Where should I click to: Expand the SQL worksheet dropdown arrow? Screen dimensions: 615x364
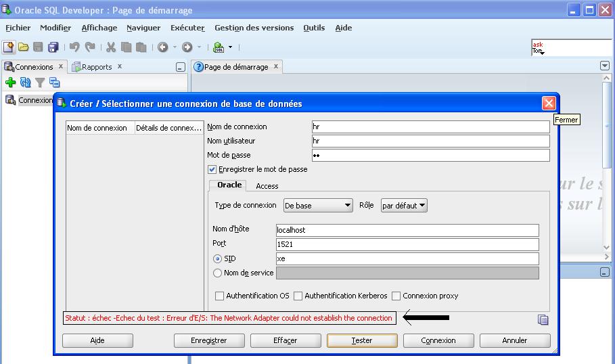click(x=230, y=47)
